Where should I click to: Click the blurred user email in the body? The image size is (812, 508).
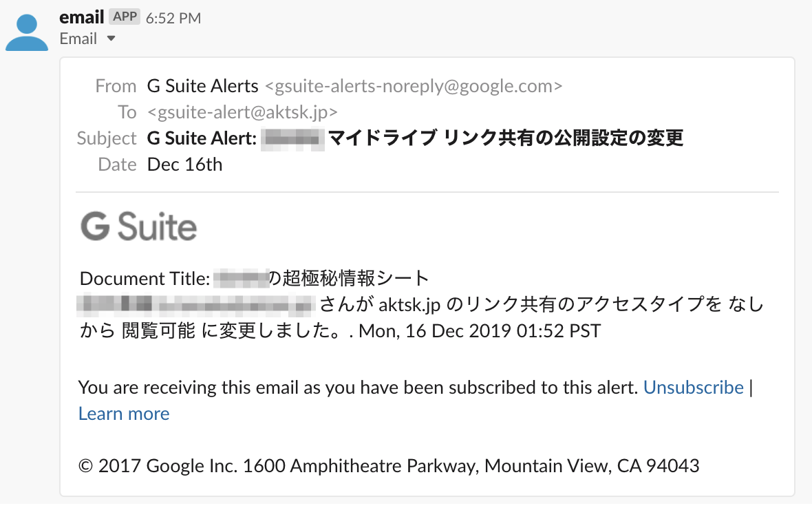tap(195, 304)
